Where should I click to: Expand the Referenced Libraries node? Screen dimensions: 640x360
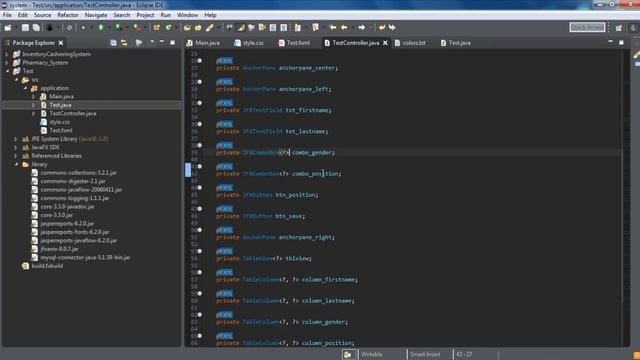point(16,156)
